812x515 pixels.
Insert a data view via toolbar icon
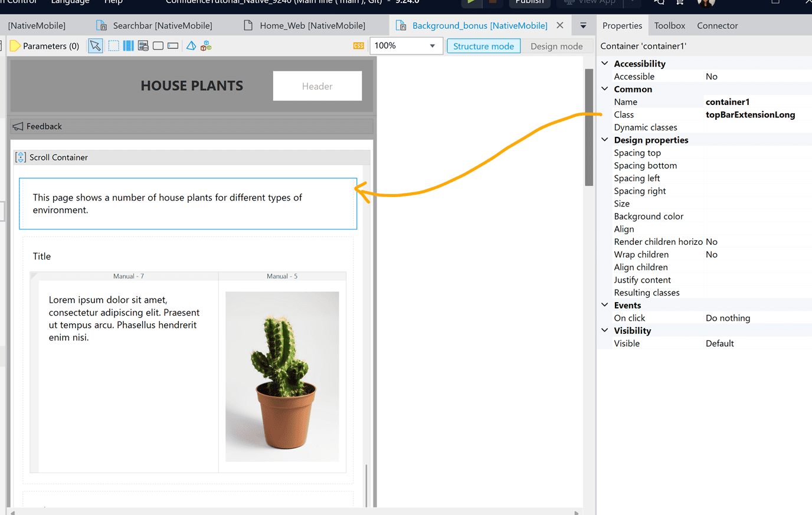(143, 46)
